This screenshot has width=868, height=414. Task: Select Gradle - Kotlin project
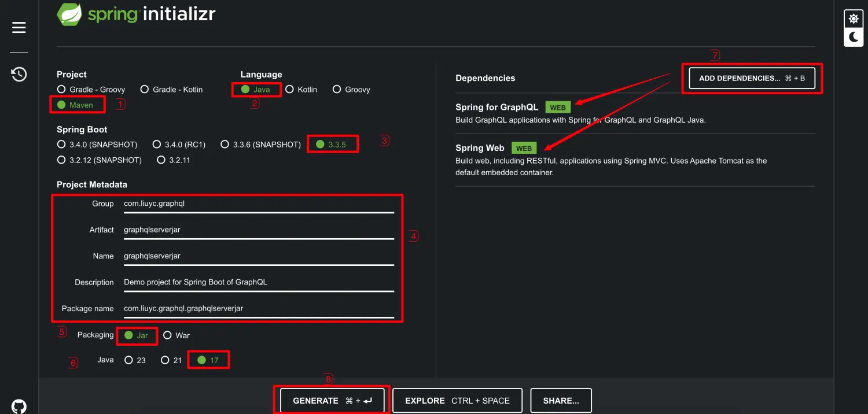tap(171, 90)
